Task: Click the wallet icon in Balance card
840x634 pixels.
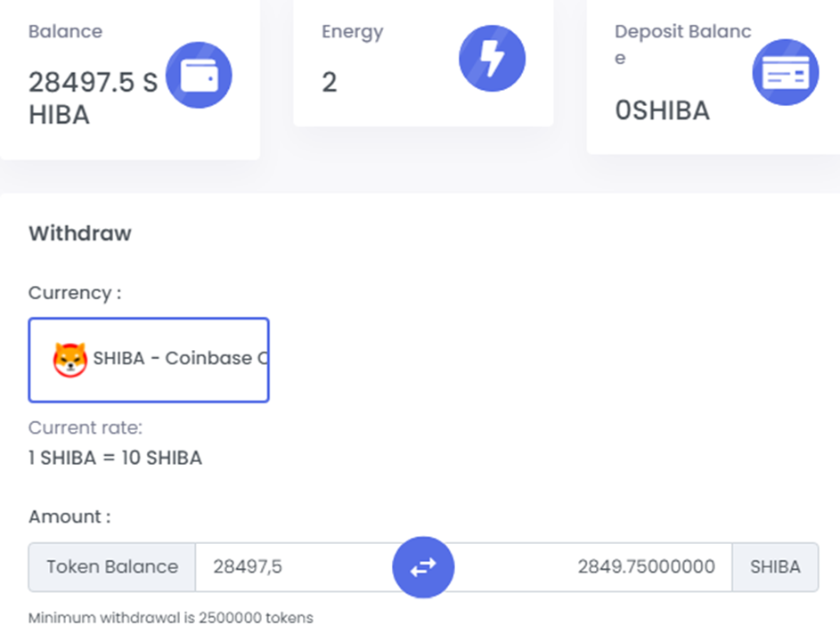Action: (198, 76)
